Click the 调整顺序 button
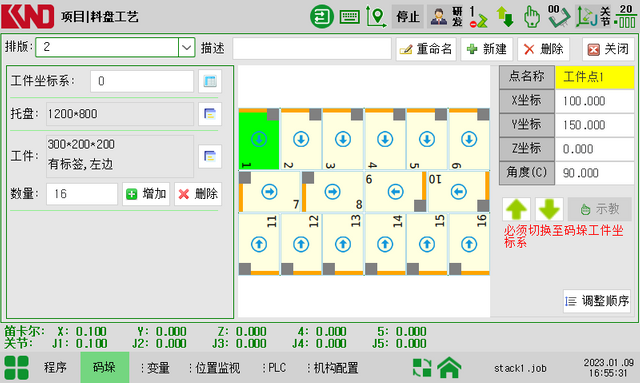The width and height of the screenshot is (640, 383). (x=597, y=301)
